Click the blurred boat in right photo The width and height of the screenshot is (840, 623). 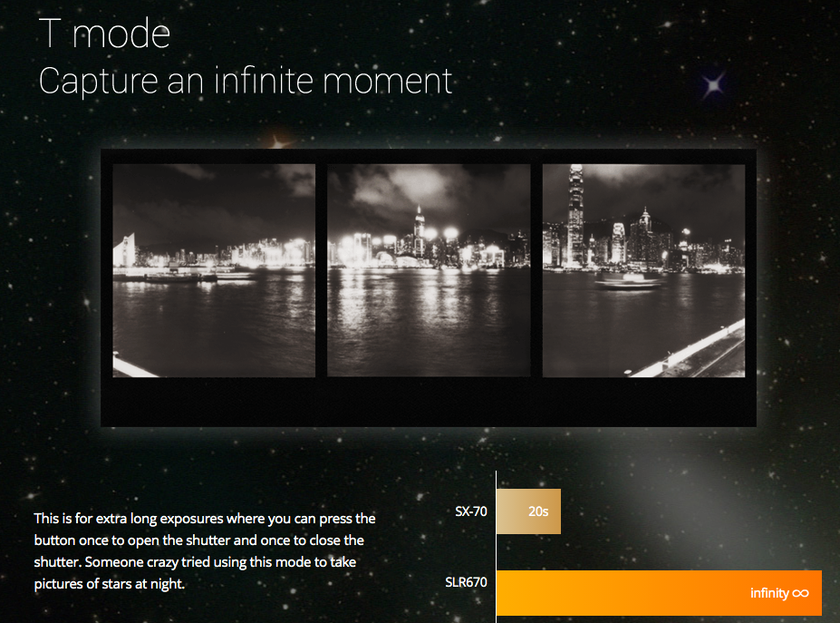tap(628, 281)
